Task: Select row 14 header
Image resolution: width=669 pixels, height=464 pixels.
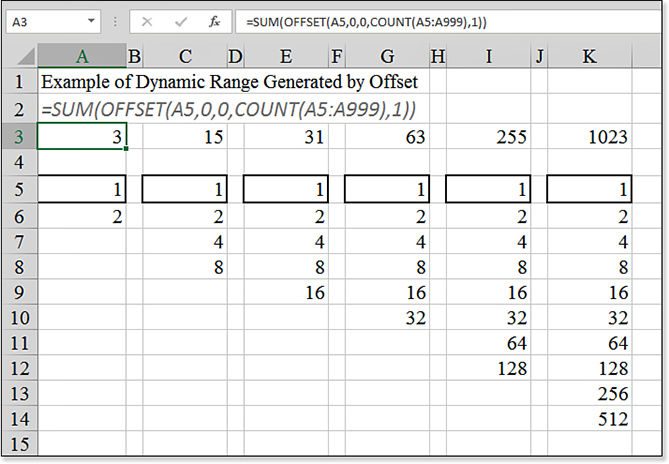Action: click(x=19, y=419)
